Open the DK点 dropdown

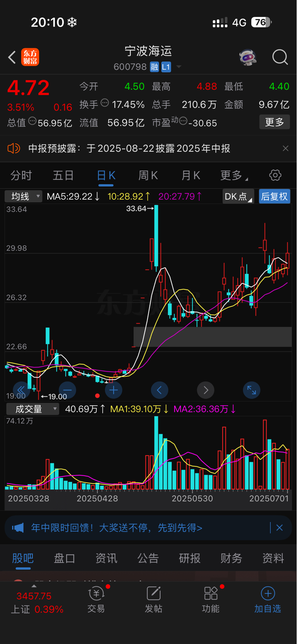238,196
